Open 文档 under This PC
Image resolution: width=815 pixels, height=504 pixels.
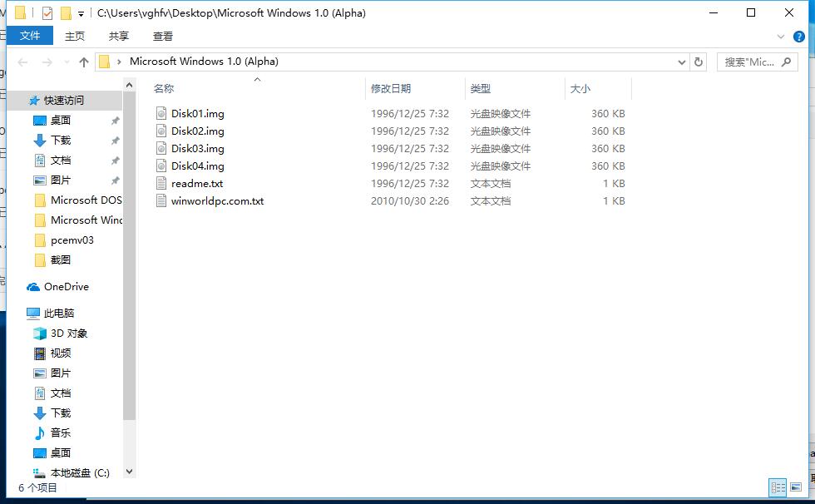click(61, 393)
